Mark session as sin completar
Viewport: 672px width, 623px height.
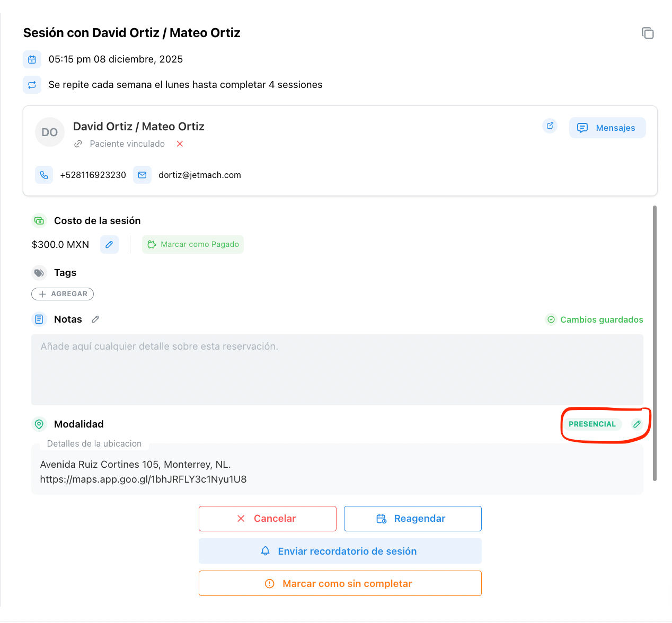(340, 583)
